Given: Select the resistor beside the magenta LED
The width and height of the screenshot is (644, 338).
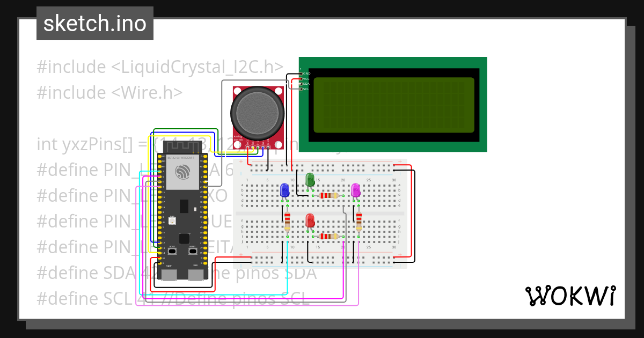Looking at the screenshot, I should coord(359,222).
